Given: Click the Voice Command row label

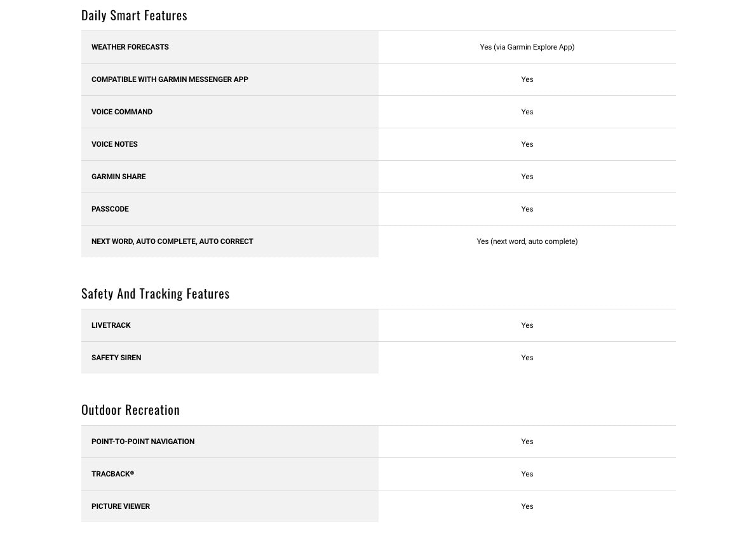Looking at the screenshot, I should [x=122, y=112].
